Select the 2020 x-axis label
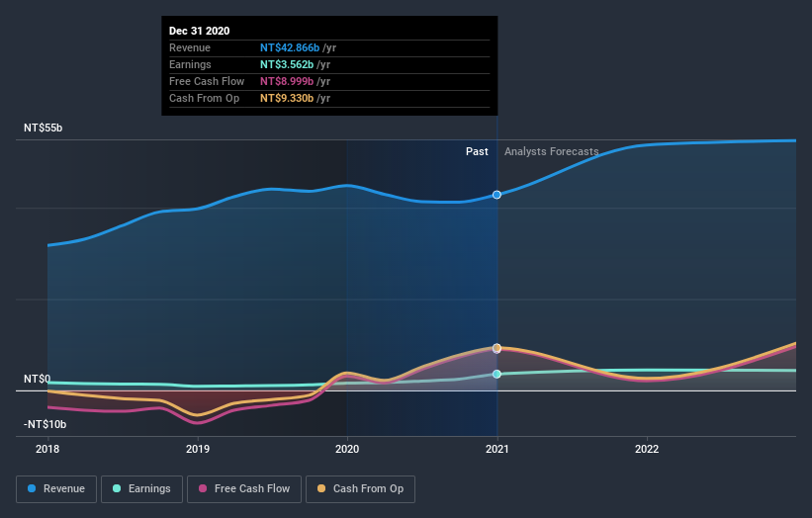Viewport: 812px width, 518px height. coord(347,449)
